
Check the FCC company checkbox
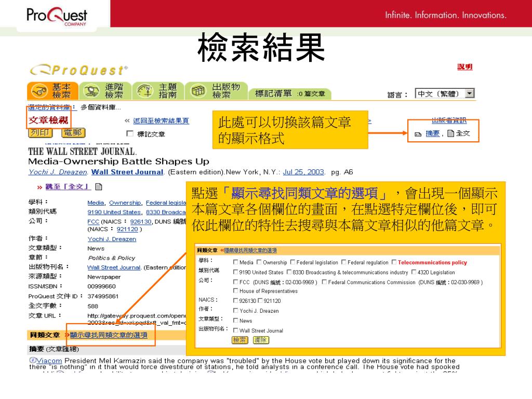point(235,282)
